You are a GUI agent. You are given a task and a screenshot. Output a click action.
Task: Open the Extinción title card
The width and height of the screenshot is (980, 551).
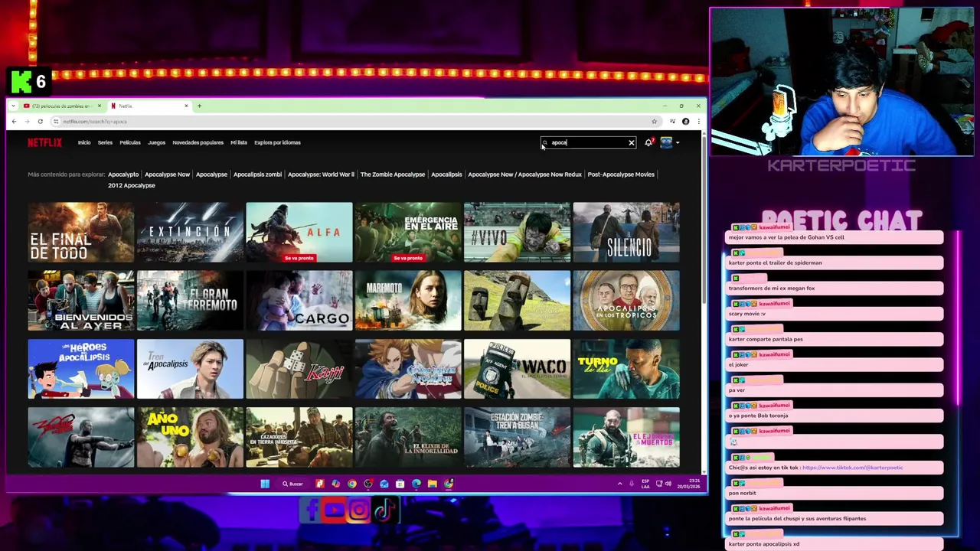(x=190, y=232)
